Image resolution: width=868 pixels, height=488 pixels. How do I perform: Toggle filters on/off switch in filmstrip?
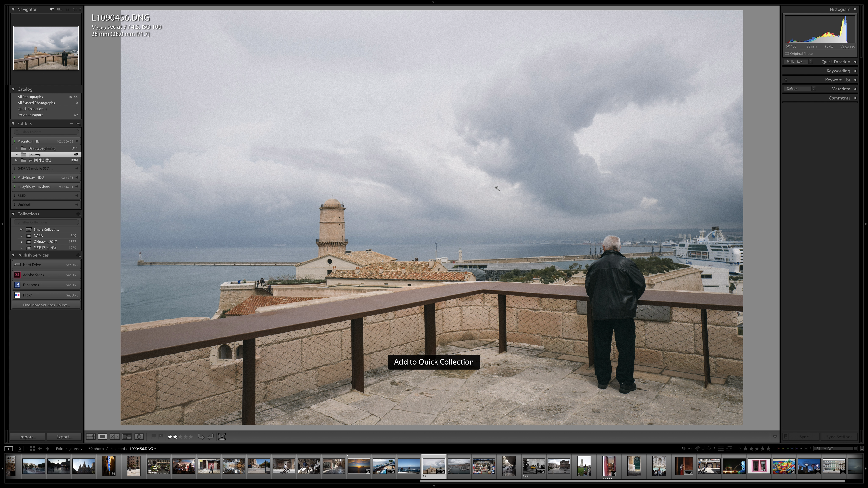pyautogui.click(x=862, y=449)
